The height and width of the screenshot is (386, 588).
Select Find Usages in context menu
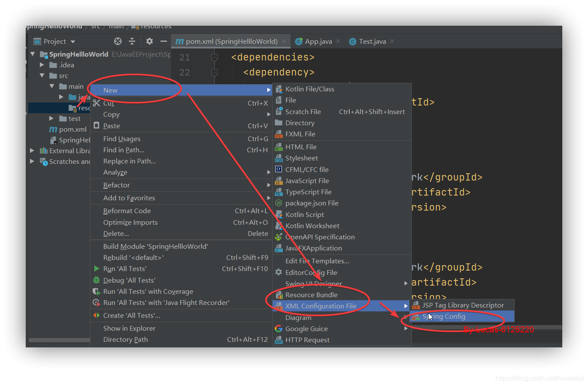pyautogui.click(x=181, y=139)
